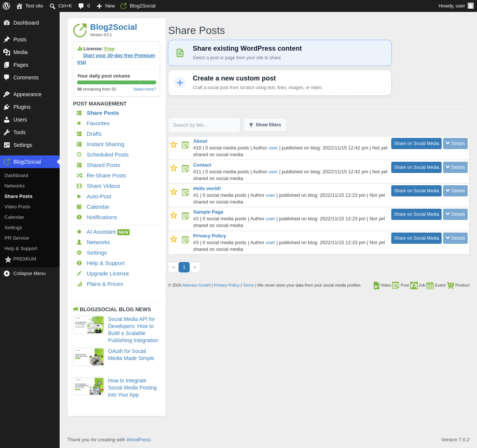Toggle favorite star for Sample Page
477x448 pixels.
pyautogui.click(x=174, y=215)
